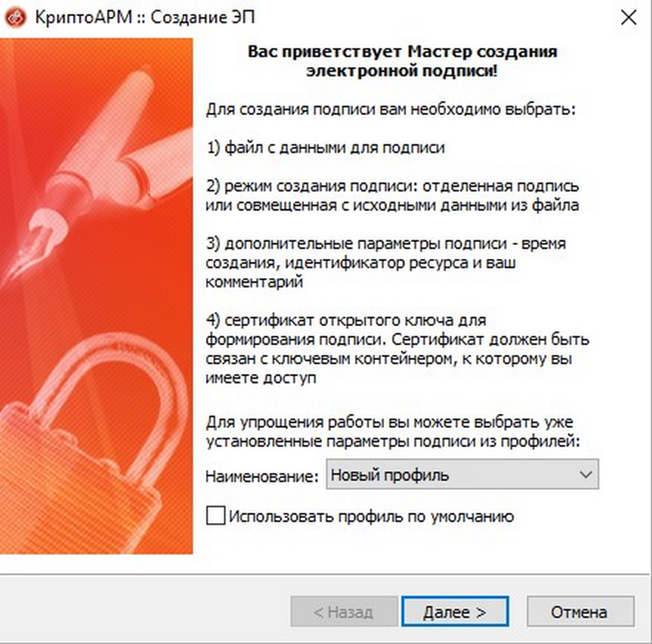Click the item 4) сертификат открытого ключа
This screenshot has height=644, width=652.
(397, 349)
